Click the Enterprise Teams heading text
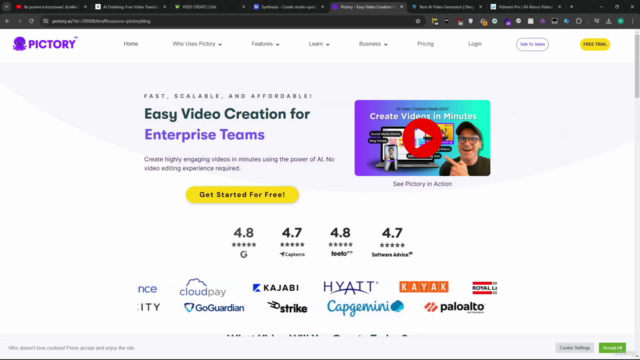The width and height of the screenshot is (640, 360). tap(204, 135)
